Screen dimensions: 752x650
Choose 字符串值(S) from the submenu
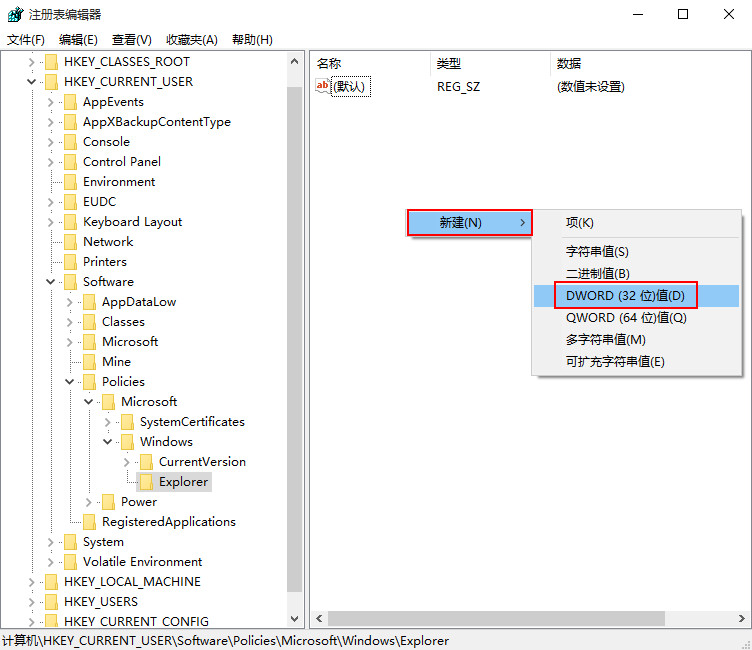click(597, 252)
